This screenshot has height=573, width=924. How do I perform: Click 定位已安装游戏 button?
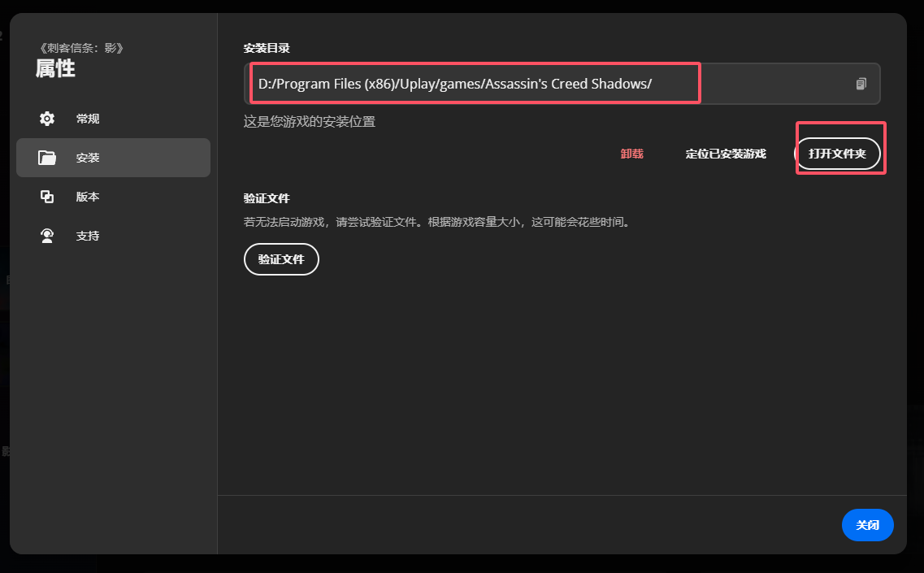[726, 154]
